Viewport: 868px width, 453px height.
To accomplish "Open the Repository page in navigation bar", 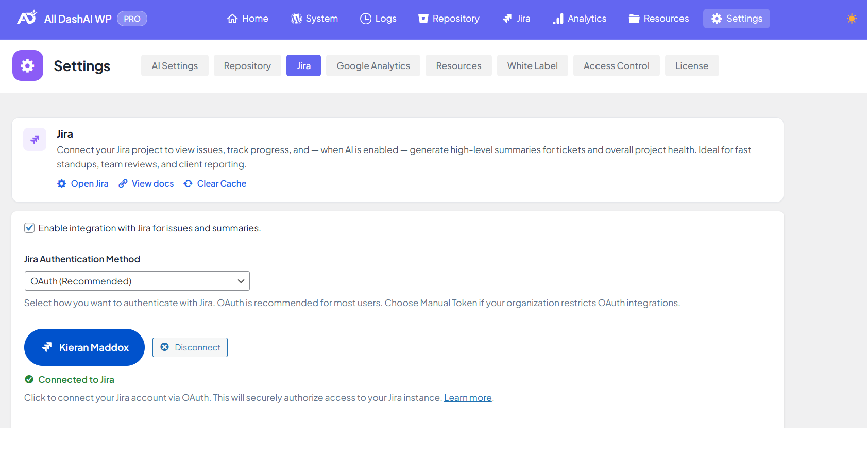I will (x=449, y=19).
